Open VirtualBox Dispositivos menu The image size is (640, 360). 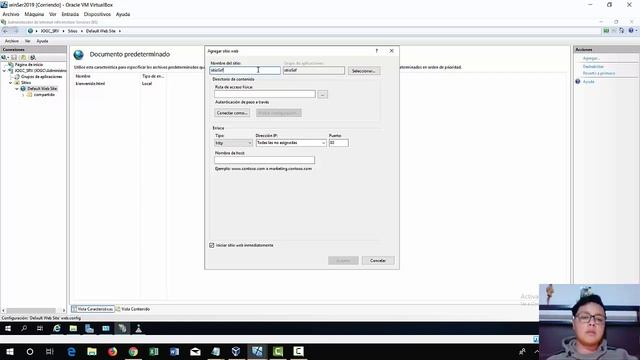(x=97, y=14)
